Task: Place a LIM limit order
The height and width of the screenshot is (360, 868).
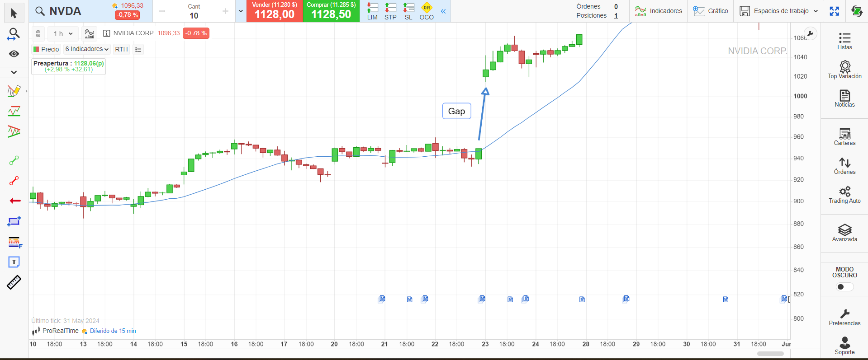Action: tap(372, 11)
